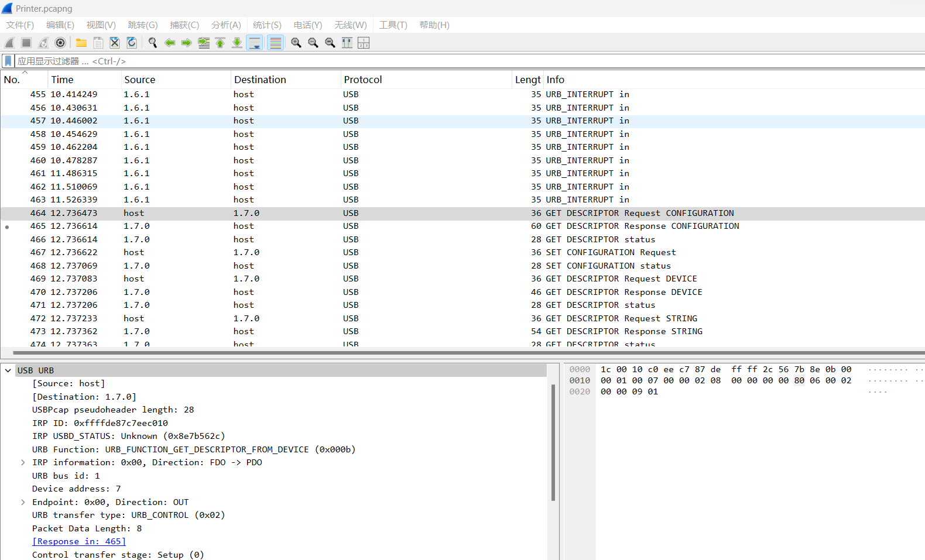Select packet 467 SET CONFIGURATION Request
925x560 pixels.
pos(462,252)
